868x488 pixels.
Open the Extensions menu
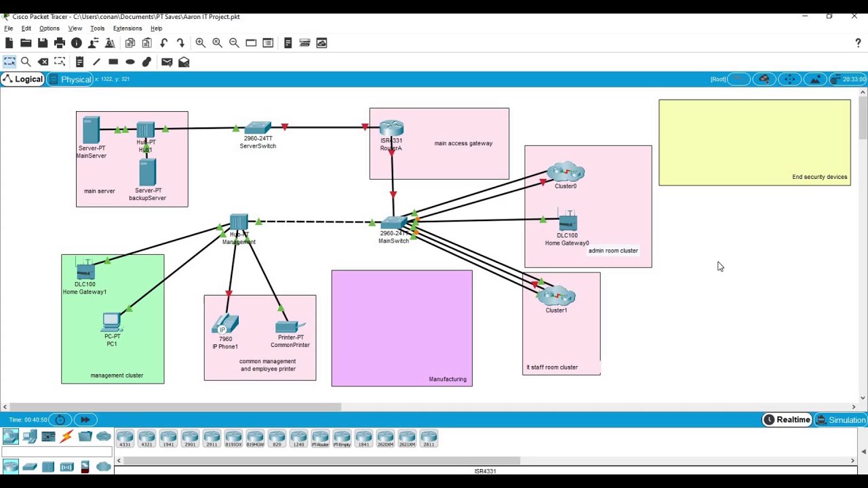click(127, 28)
